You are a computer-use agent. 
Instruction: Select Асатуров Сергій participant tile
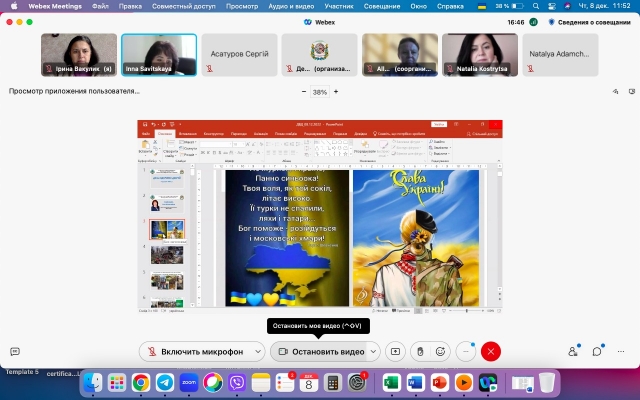[x=240, y=55]
